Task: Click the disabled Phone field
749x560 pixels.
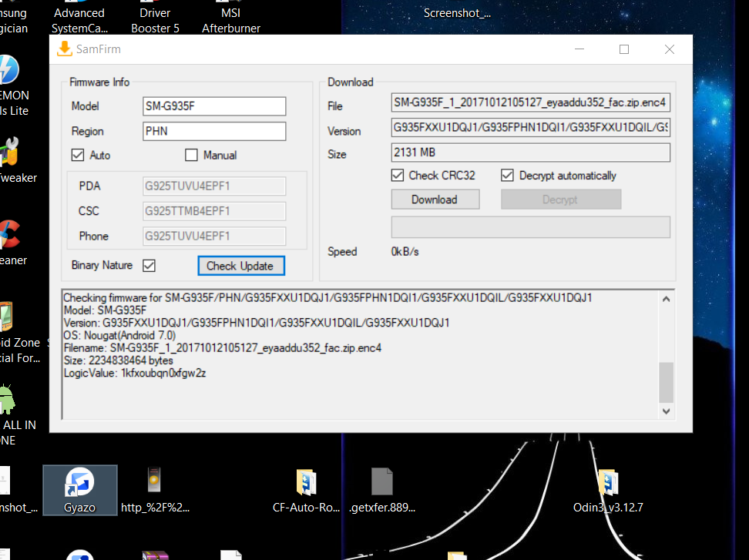Action: (214, 236)
